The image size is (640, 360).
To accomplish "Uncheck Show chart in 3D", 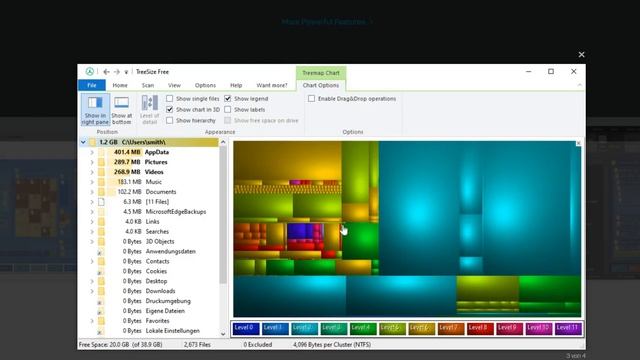I will [169, 109].
